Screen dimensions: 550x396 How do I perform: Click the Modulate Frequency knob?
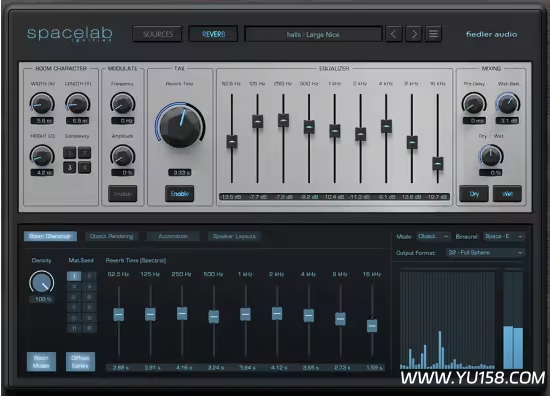122,103
